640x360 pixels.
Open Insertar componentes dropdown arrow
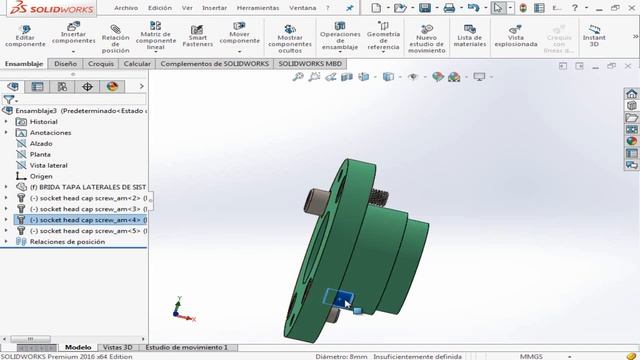pos(73,52)
